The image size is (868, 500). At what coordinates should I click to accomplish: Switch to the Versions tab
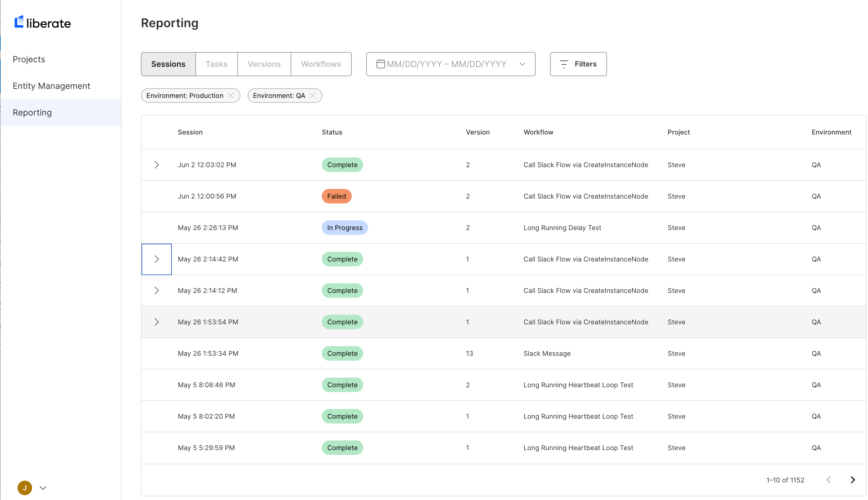264,64
